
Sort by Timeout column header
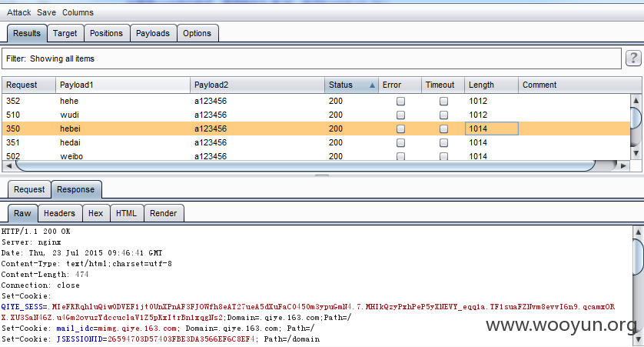443,85
